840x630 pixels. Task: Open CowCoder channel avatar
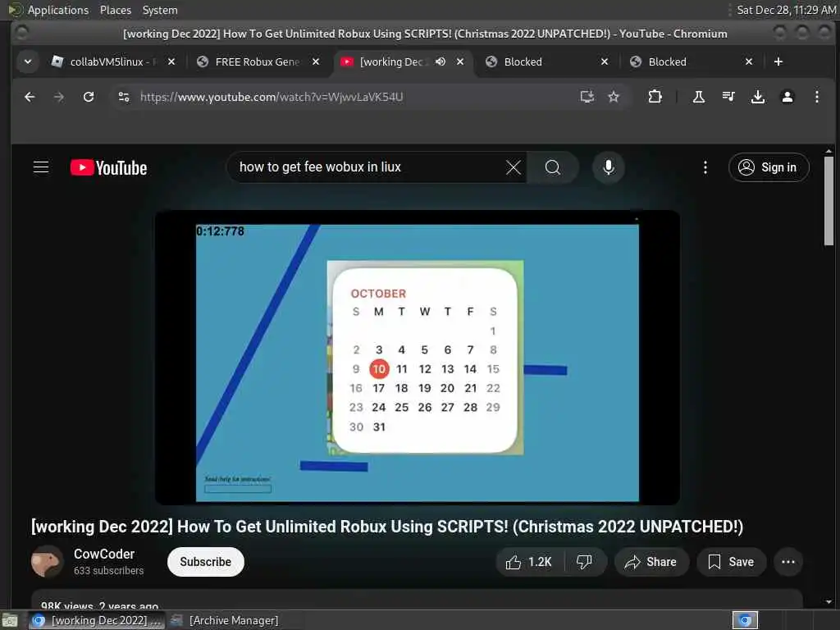pyautogui.click(x=47, y=562)
